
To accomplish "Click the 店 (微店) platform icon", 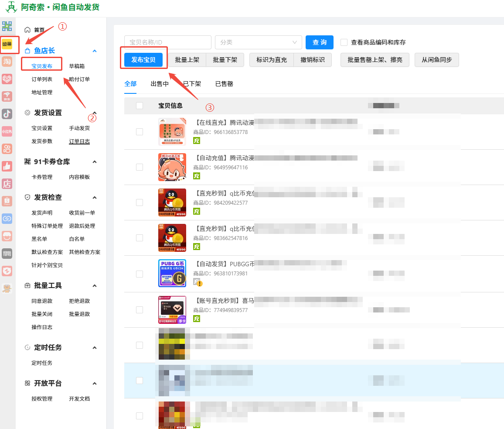I will [x=7, y=183].
